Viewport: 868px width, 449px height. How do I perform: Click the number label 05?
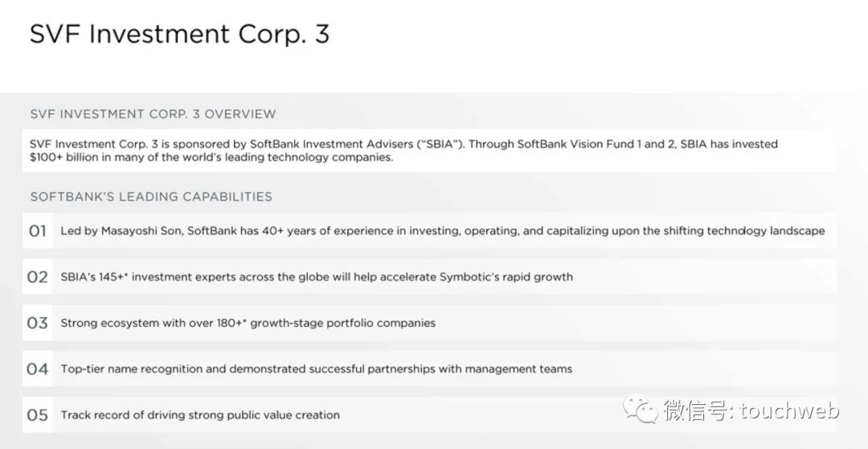point(38,415)
